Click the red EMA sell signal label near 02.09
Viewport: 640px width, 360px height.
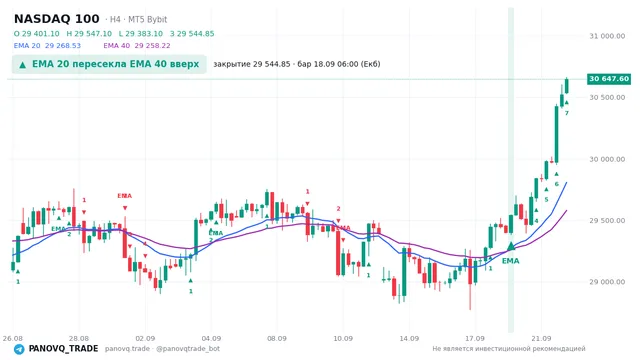pyautogui.click(x=124, y=196)
